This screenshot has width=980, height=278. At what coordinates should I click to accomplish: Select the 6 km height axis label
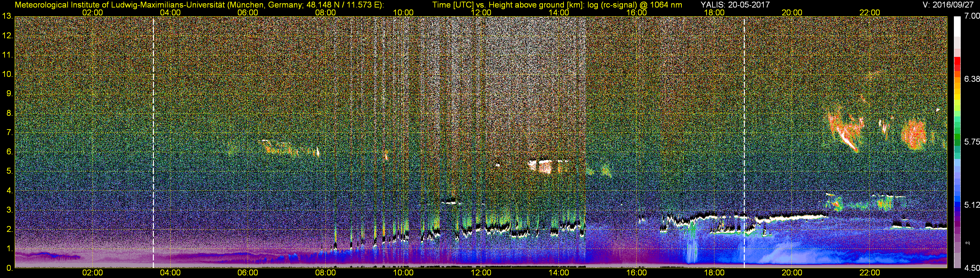click(x=9, y=151)
